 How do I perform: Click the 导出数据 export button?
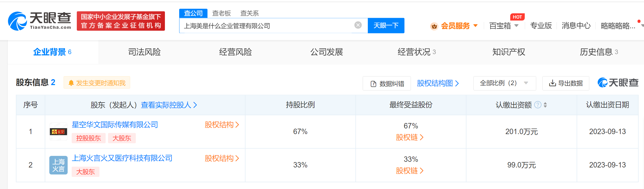tap(566, 83)
